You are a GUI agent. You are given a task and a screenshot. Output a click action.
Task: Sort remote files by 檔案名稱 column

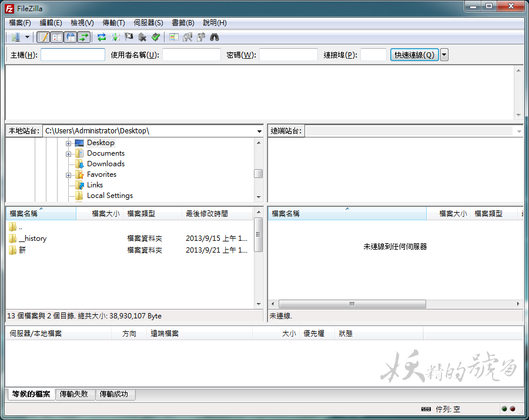(347, 213)
